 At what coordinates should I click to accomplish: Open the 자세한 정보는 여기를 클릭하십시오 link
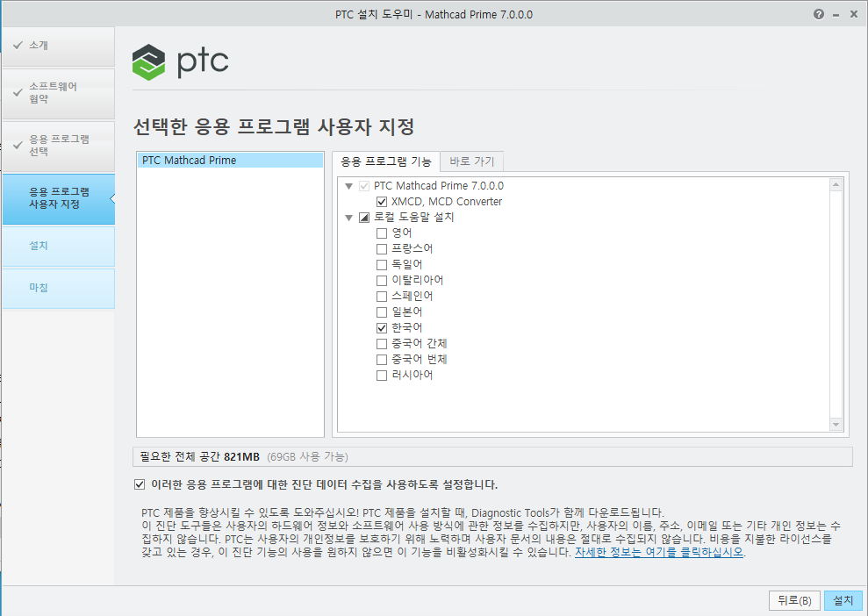659,552
